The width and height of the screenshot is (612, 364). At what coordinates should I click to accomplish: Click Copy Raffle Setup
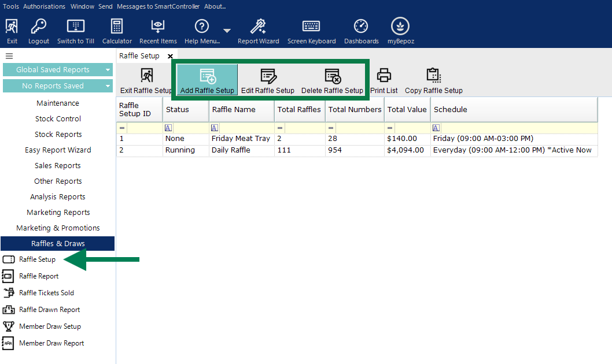point(434,81)
